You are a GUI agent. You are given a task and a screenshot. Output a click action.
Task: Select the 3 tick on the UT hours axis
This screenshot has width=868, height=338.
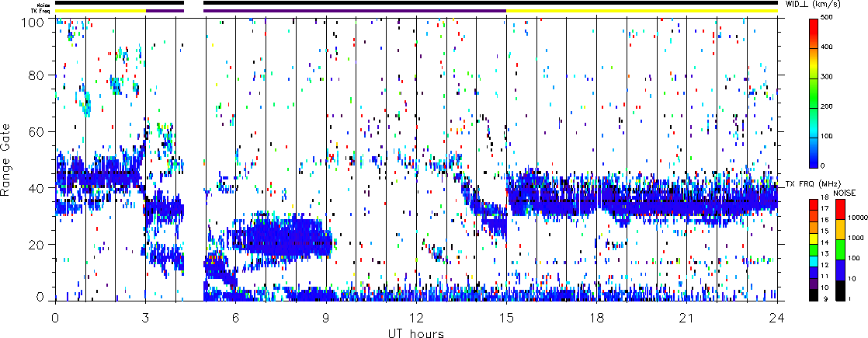(x=146, y=318)
